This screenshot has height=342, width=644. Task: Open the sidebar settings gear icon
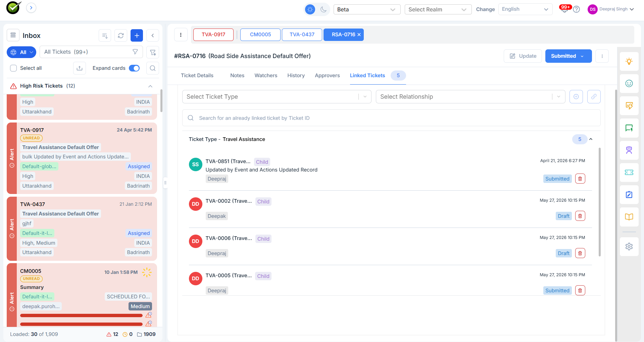[629, 247]
